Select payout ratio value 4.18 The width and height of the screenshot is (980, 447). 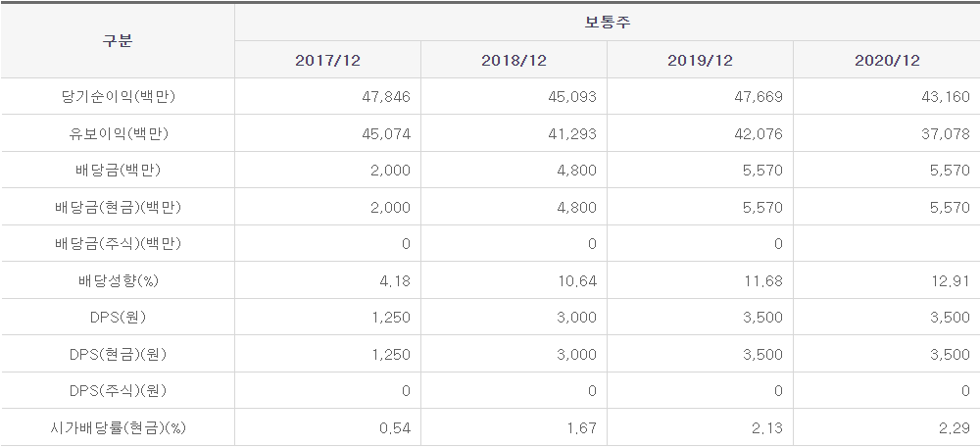pyautogui.click(x=395, y=280)
